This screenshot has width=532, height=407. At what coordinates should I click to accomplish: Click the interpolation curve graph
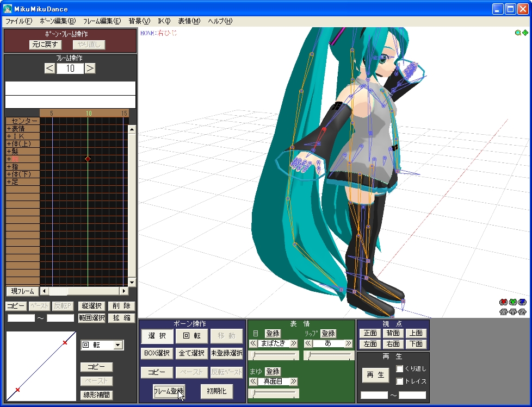[41, 366]
